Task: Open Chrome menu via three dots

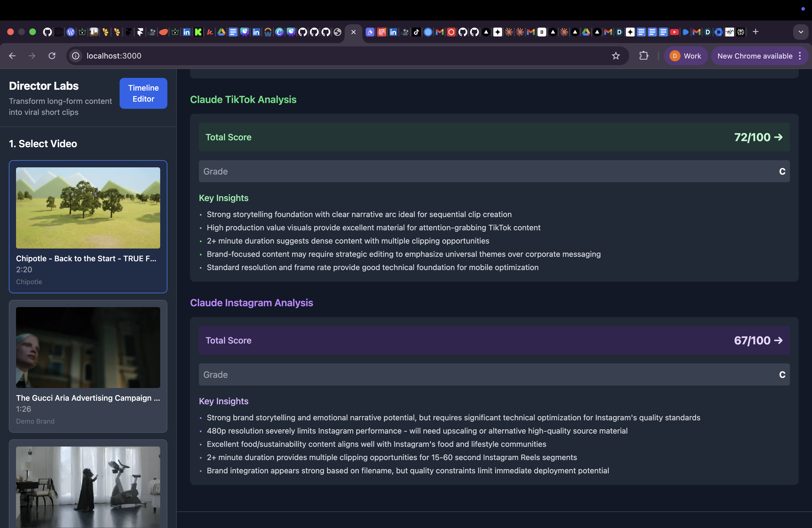Action: 800,56
